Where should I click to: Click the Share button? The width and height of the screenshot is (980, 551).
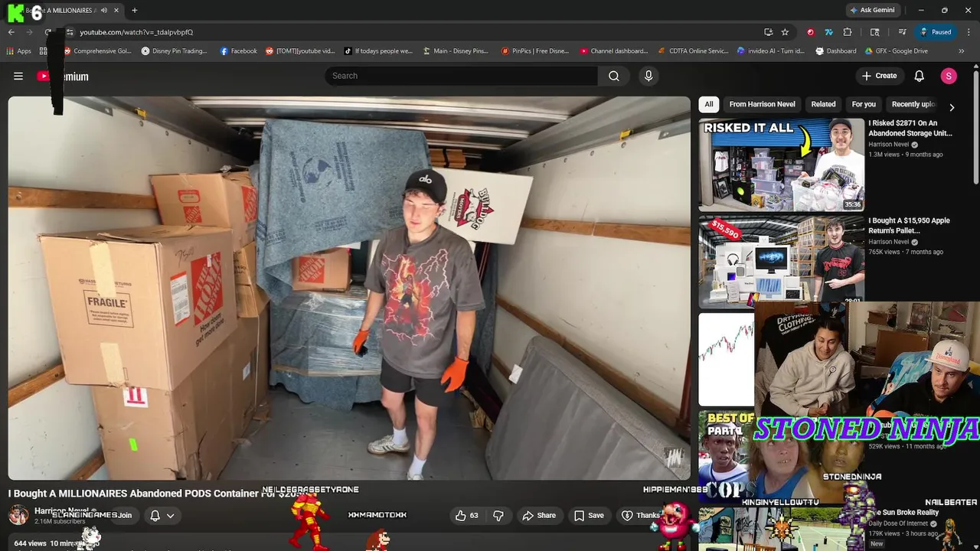(539, 516)
